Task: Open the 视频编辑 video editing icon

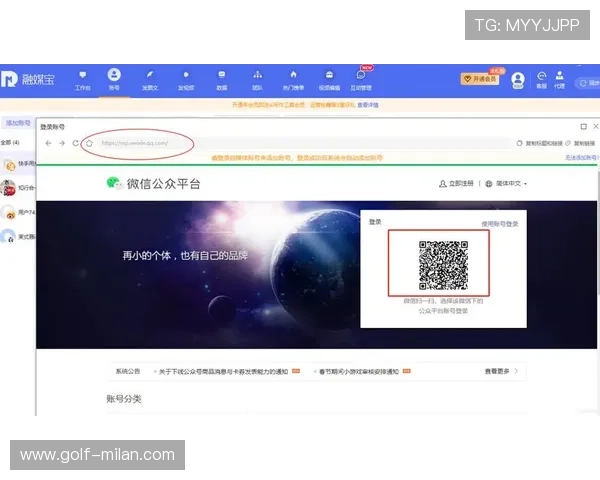Action: [x=328, y=78]
